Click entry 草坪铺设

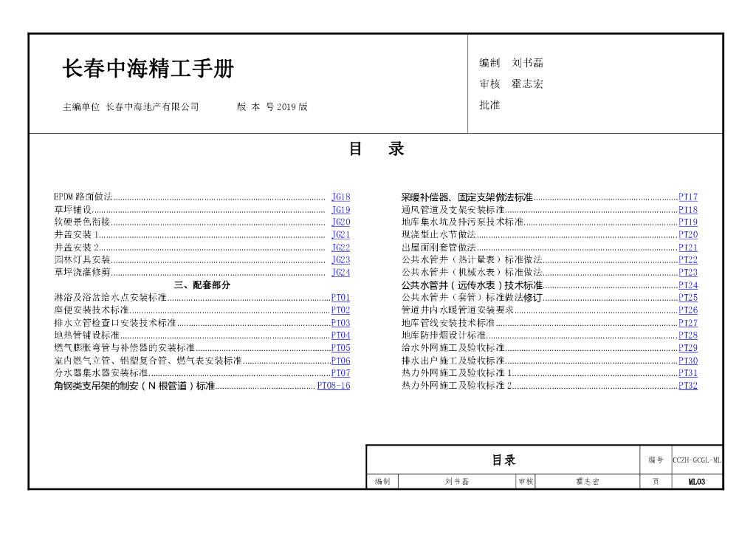[x=73, y=210]
